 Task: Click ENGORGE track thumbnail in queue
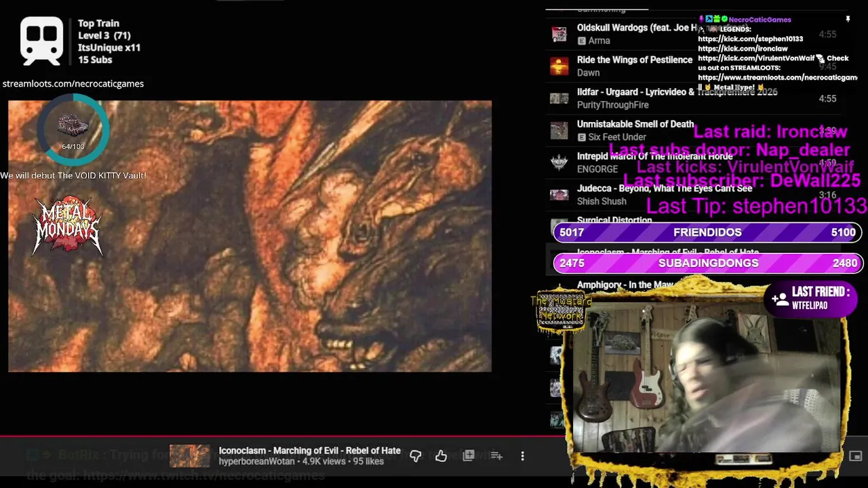pos(559,163)
